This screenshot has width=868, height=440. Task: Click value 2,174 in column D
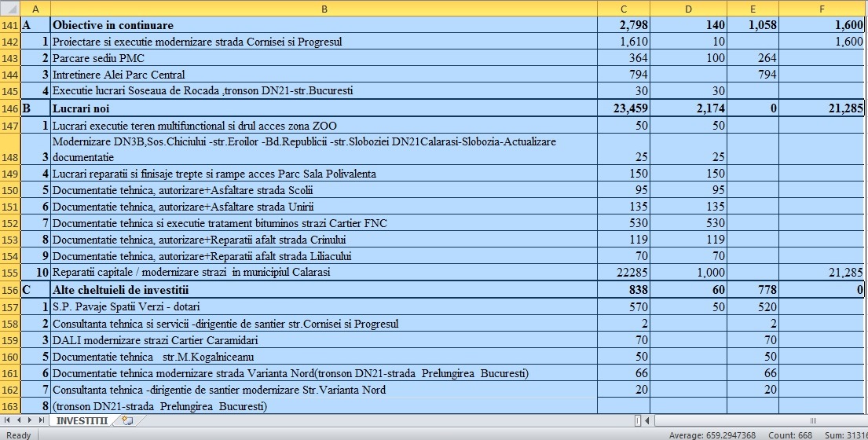click(689, 108)
